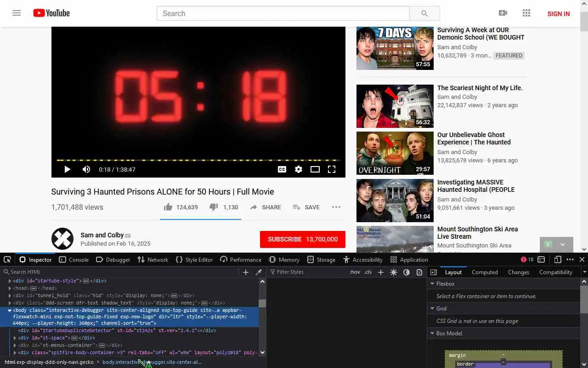Collapse the Grid section
The width and height of the screenshot is (588, 368).
click(x=432, y=309)
